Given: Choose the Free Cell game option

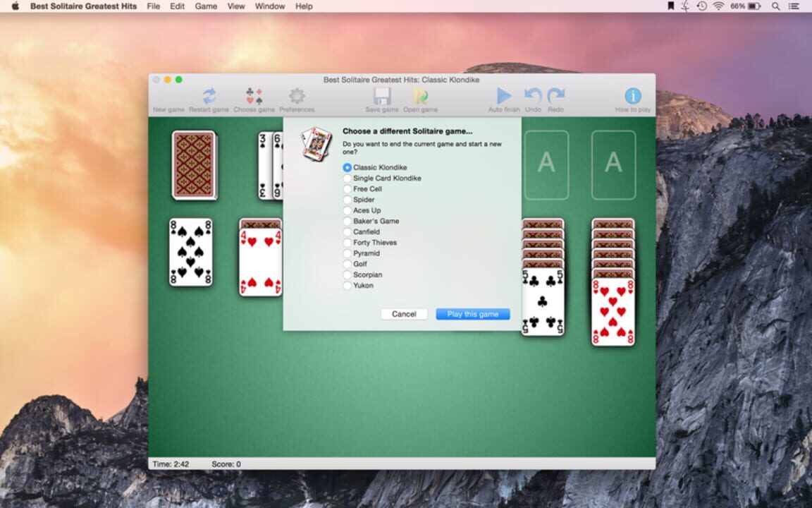Looking at the screenshot, I should (x=347, y=189).
